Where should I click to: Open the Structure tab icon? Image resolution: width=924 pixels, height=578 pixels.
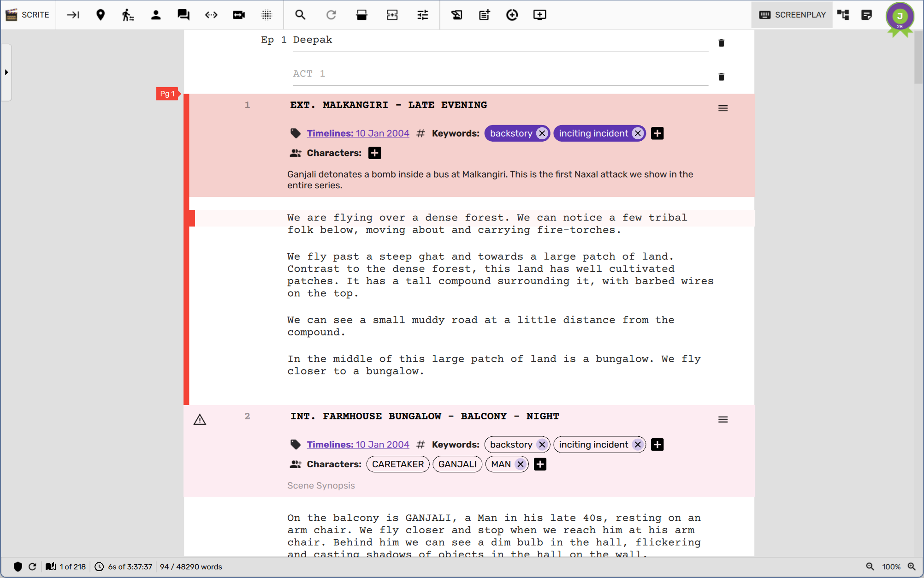pyautogui.click(x=843, y=15)
